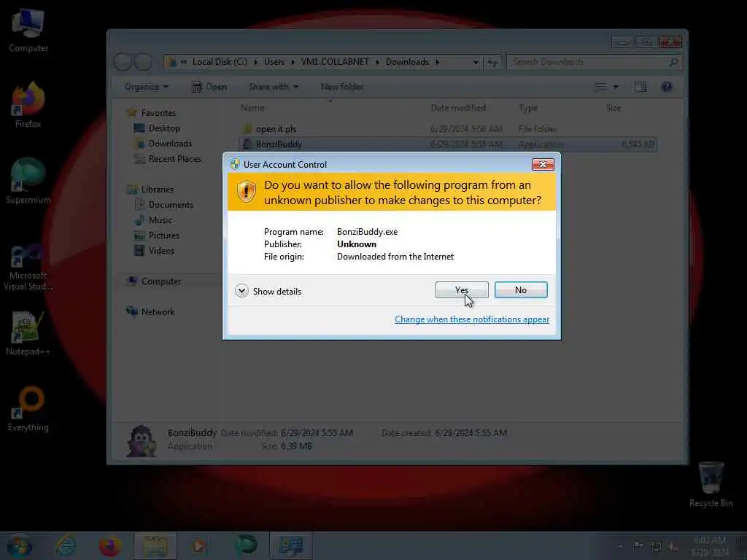Open Firefox from taskbar

tap(109, 545)
